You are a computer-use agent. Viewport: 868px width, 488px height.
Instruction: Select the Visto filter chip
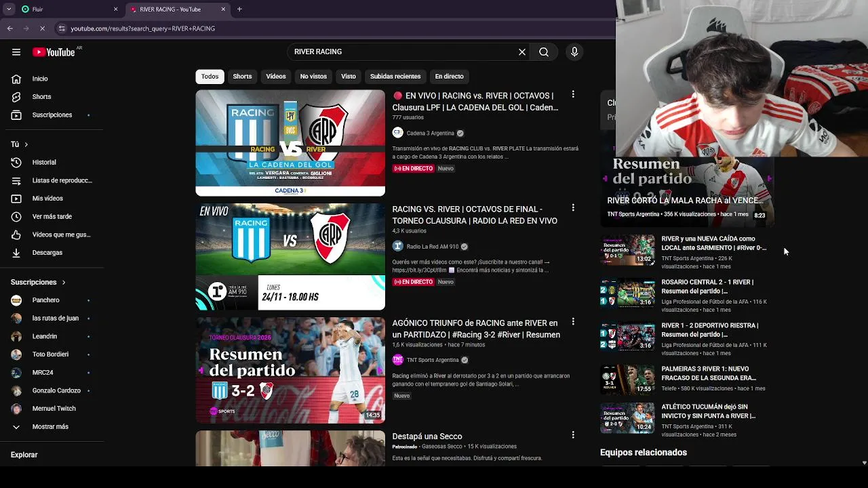tap(349, 77)
